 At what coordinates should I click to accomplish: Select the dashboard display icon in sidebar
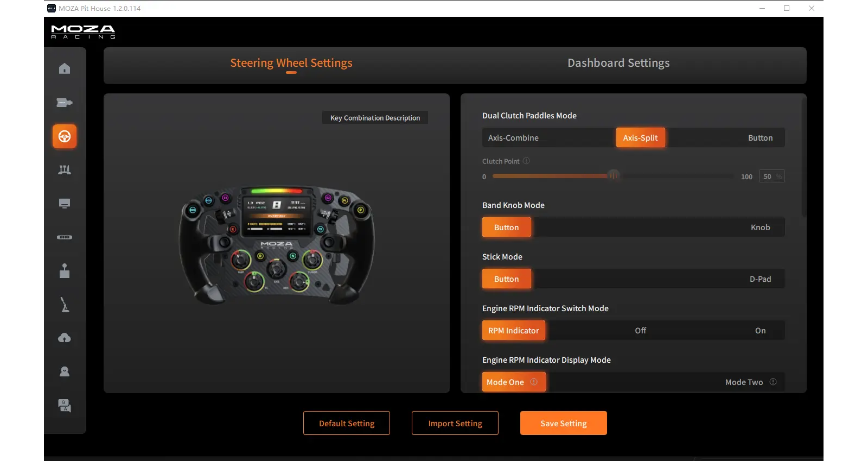65,204
